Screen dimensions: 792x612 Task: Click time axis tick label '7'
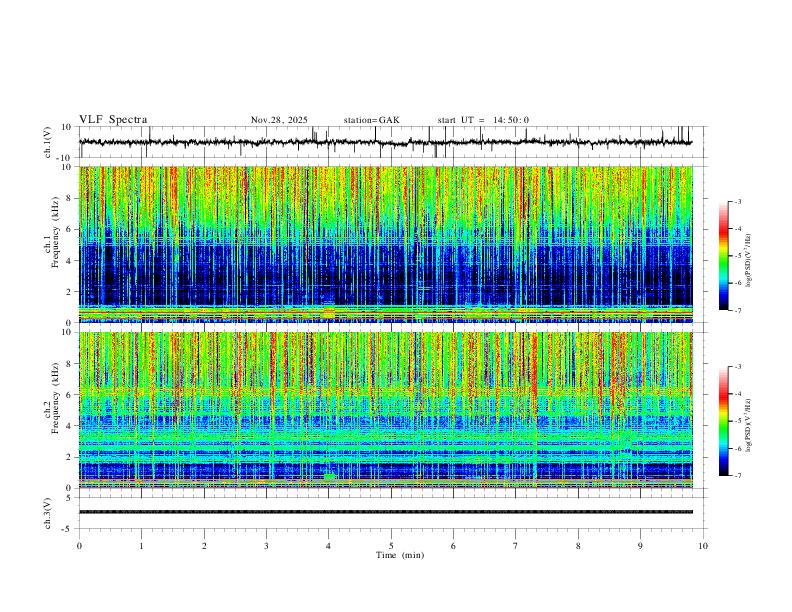[516, 546]
